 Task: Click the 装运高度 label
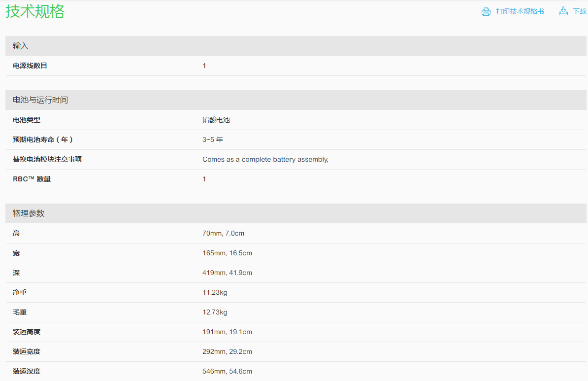[27, 332]
